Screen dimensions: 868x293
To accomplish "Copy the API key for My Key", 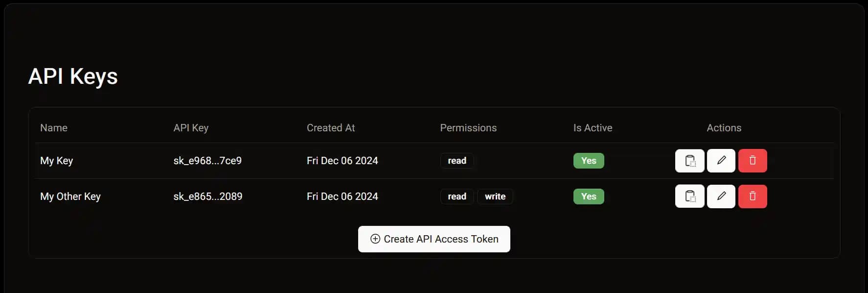I will (689, 160).
